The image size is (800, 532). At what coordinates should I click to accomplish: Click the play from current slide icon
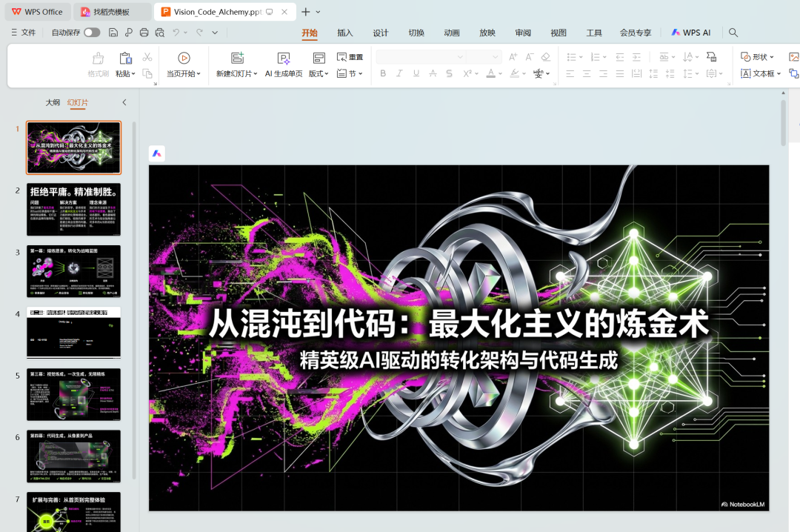point(184,59)
